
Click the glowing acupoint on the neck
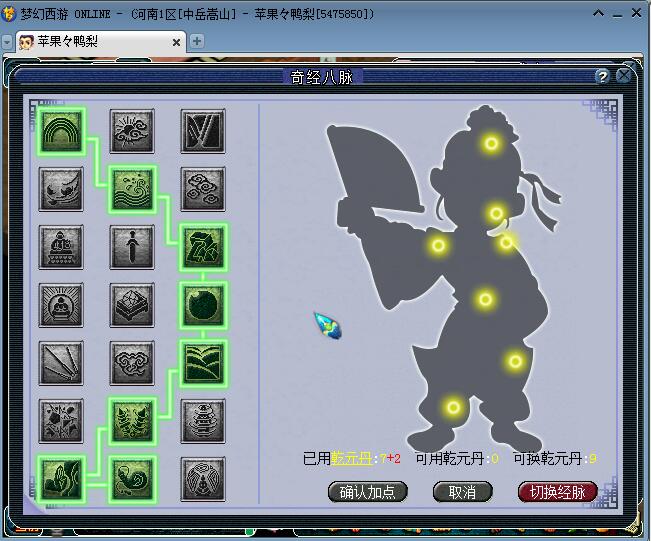tap(496, 213)
